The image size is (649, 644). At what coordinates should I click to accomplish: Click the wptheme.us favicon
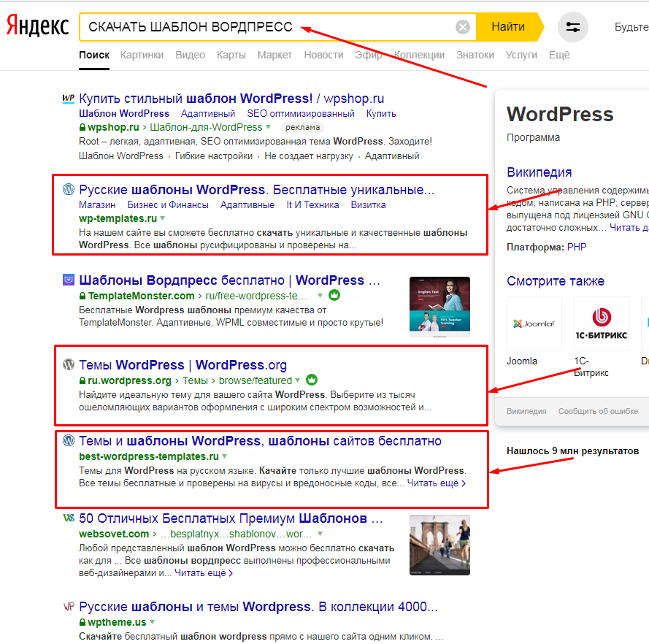coord(69,606)
